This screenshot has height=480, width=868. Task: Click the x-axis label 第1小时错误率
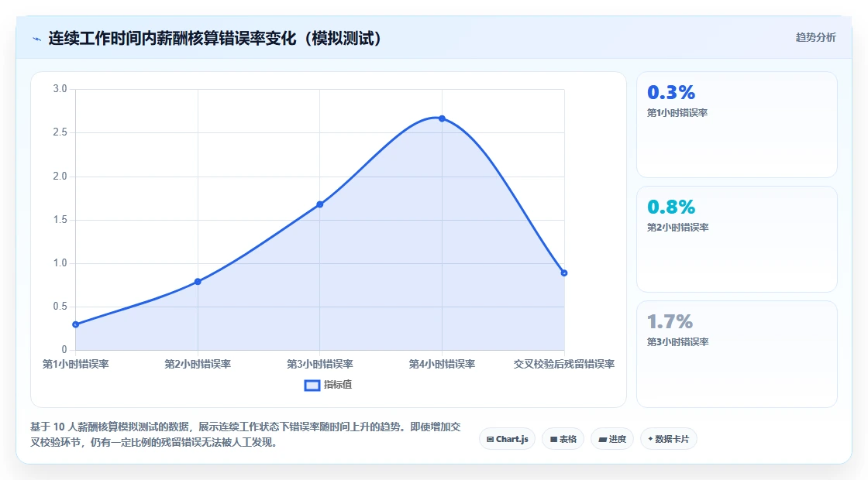pos(76,364)
